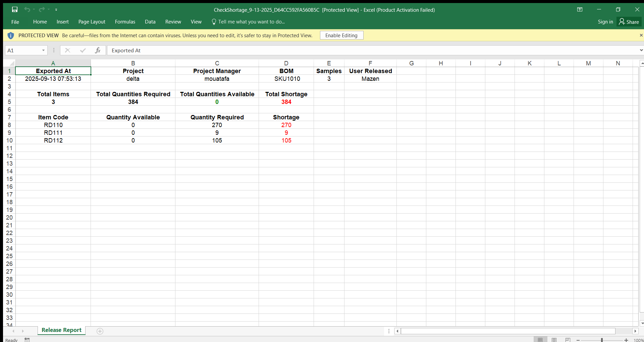Viewport: 644px width, 342px height.
Task: Click the Sign in link
Action: (605, 22)
